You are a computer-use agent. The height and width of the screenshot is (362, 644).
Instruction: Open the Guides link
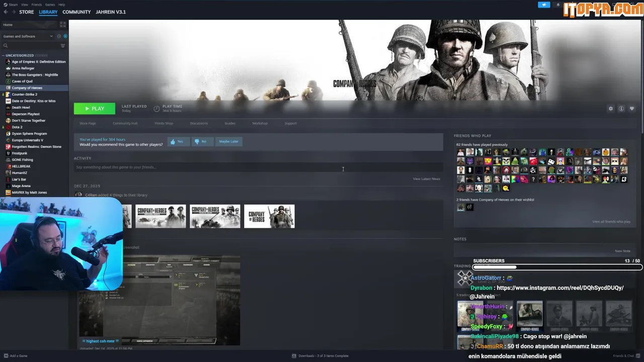tap(230, 123)
